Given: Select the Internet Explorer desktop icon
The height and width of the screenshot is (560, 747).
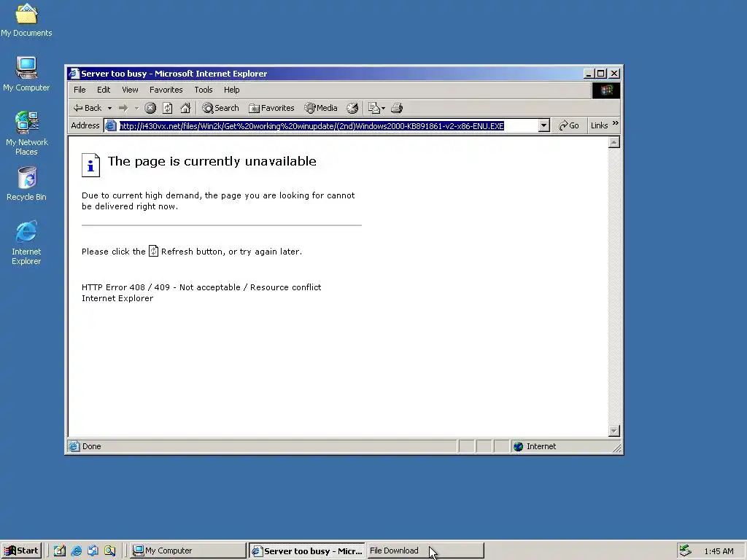Looking at the screenshot, I should [26, 243].
